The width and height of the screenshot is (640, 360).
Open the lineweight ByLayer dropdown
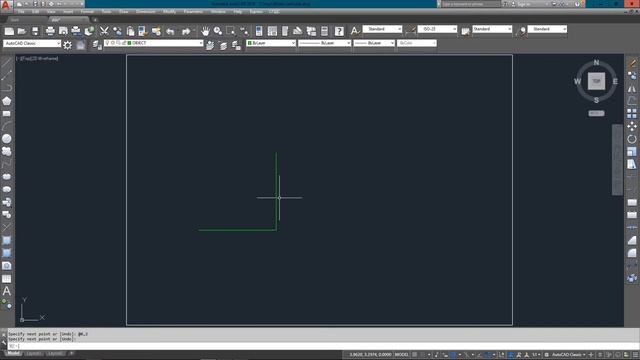coord(374,43)
